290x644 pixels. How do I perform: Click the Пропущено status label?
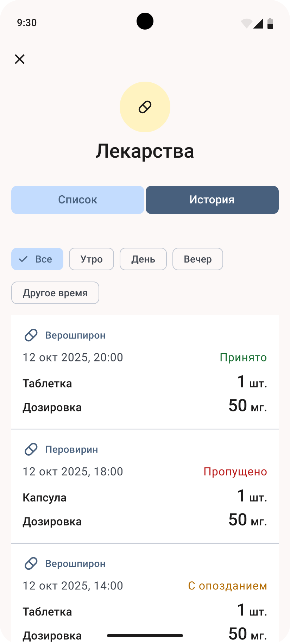pos(235,472)
